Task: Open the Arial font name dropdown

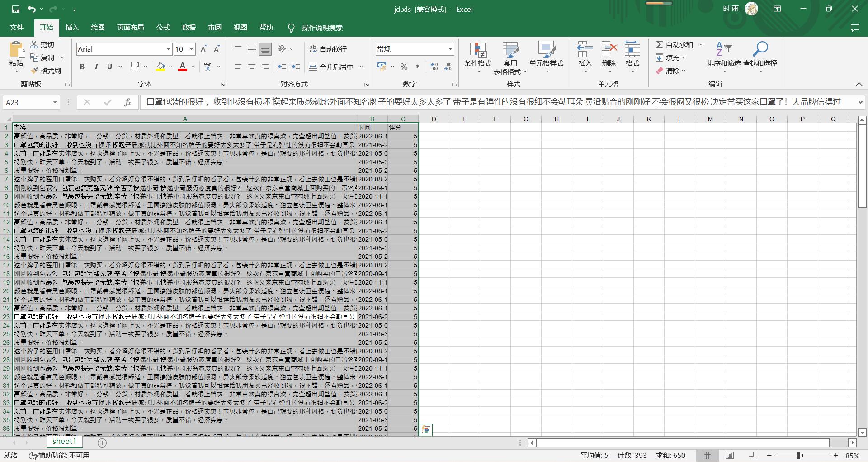Action: pyautogui.click(x=169, y=49)
